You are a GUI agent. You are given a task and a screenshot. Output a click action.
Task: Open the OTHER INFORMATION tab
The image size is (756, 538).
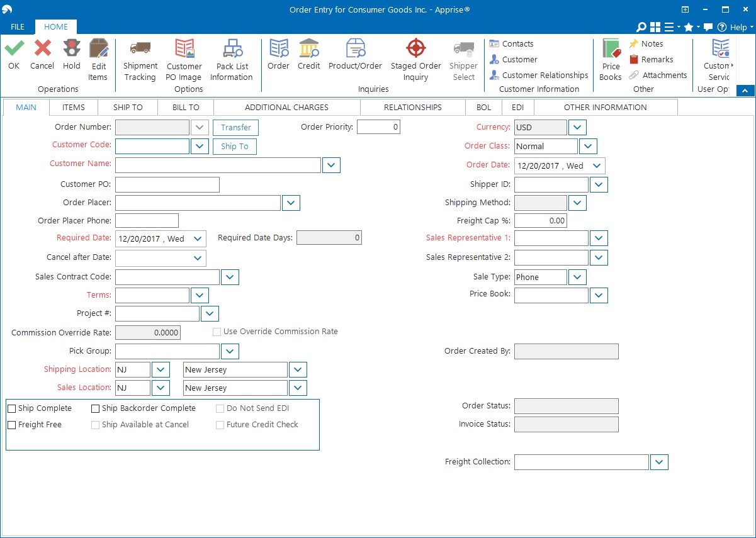coord(605,108)
